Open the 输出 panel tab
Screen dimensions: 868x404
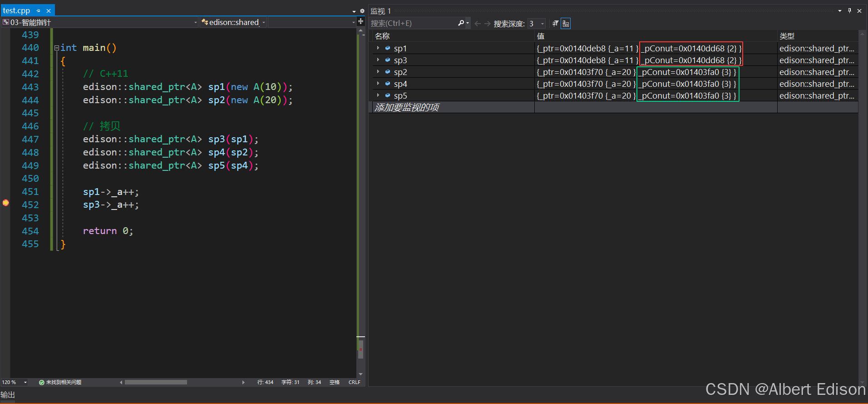(x=8, y=395)
